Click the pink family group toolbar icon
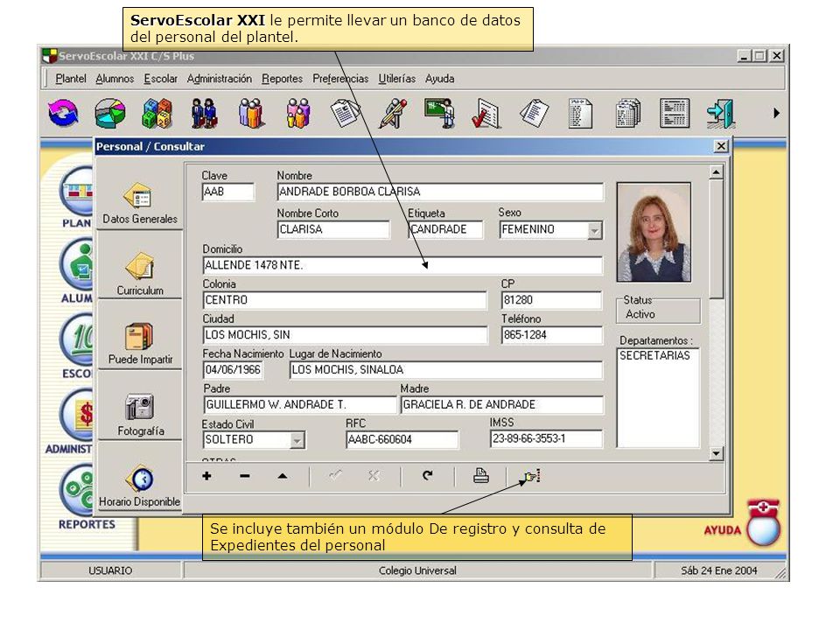840x630 pixels. tap(297, 113)
